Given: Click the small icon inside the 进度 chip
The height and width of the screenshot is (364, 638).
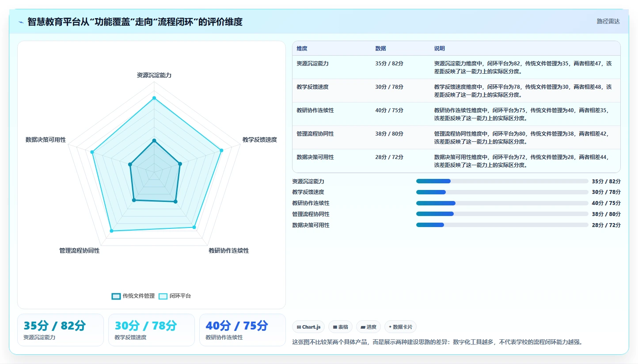Looking at the screenshot, I should (x=363, y=327).
